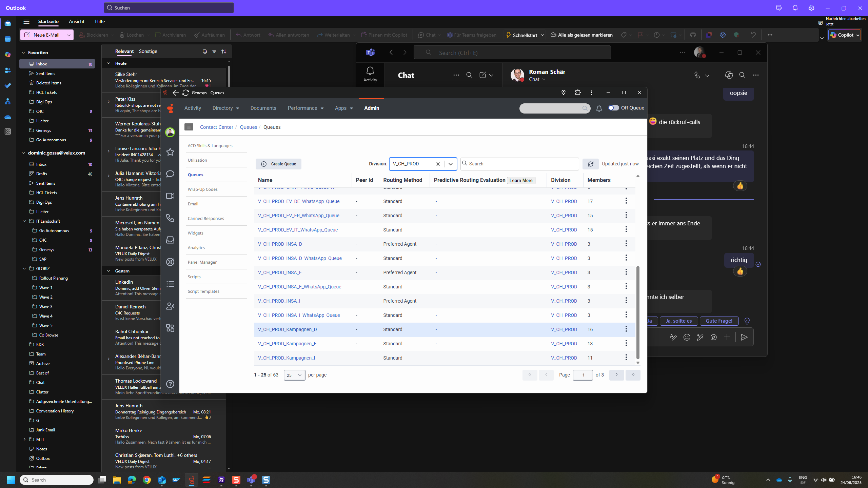Open the Genesys window extensions puzzle icon
This screenshot has height=488, width=868.
pyautogui.click(x=578, y=93)
